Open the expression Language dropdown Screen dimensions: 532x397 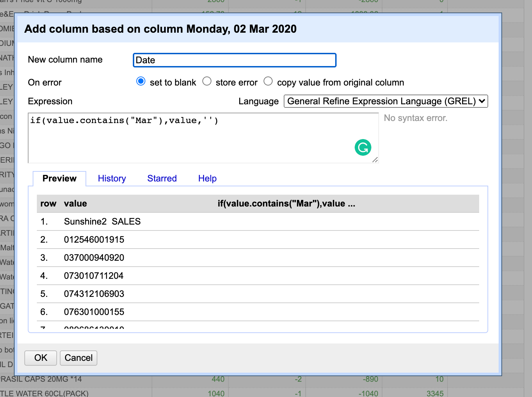coord(386,101)
